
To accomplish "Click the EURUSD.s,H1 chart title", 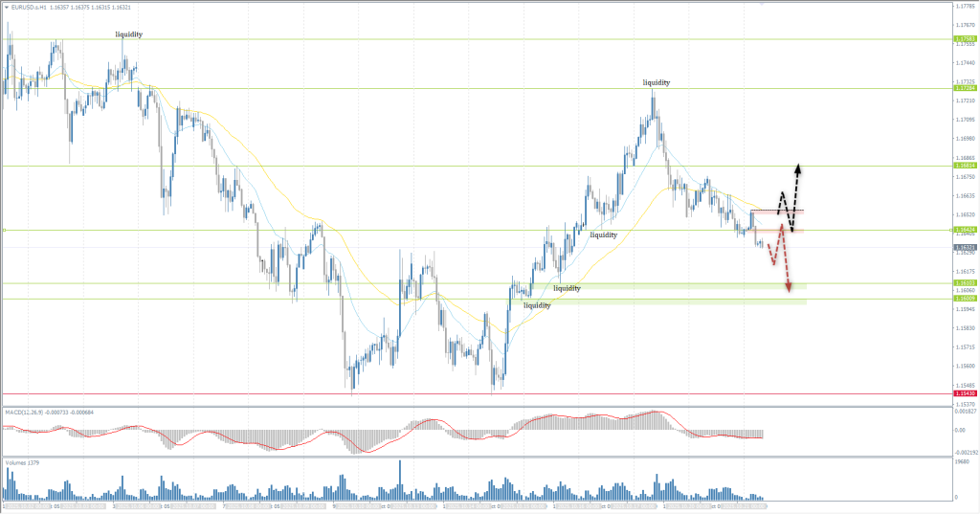I will [29, 9].
